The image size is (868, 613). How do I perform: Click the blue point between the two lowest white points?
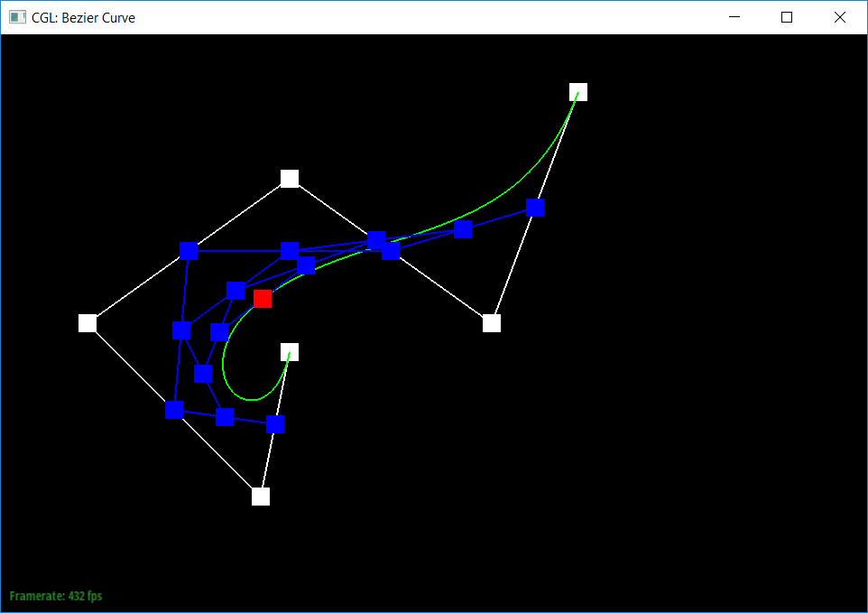[x=275, y=424]
